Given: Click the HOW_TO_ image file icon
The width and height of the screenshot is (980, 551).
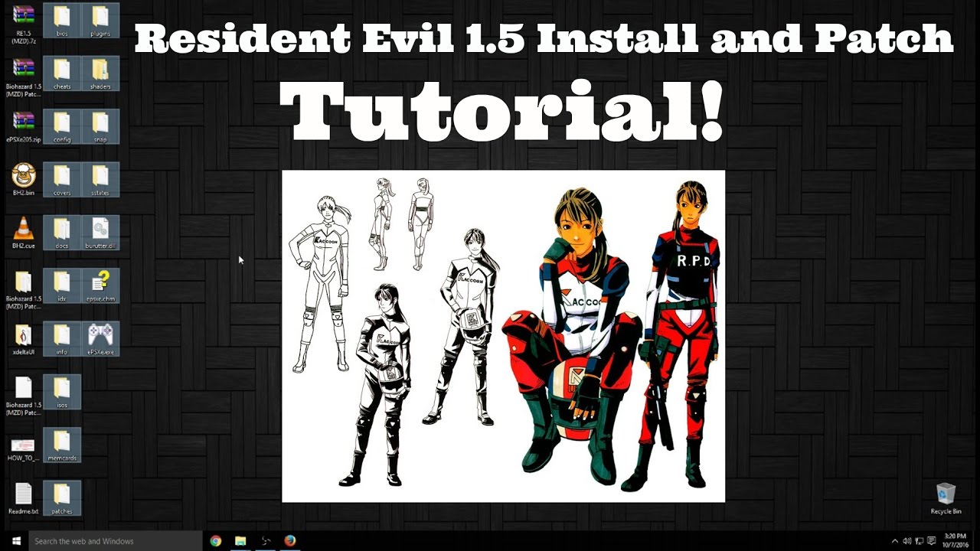Looking at the screenshot, I should point(24,445).
